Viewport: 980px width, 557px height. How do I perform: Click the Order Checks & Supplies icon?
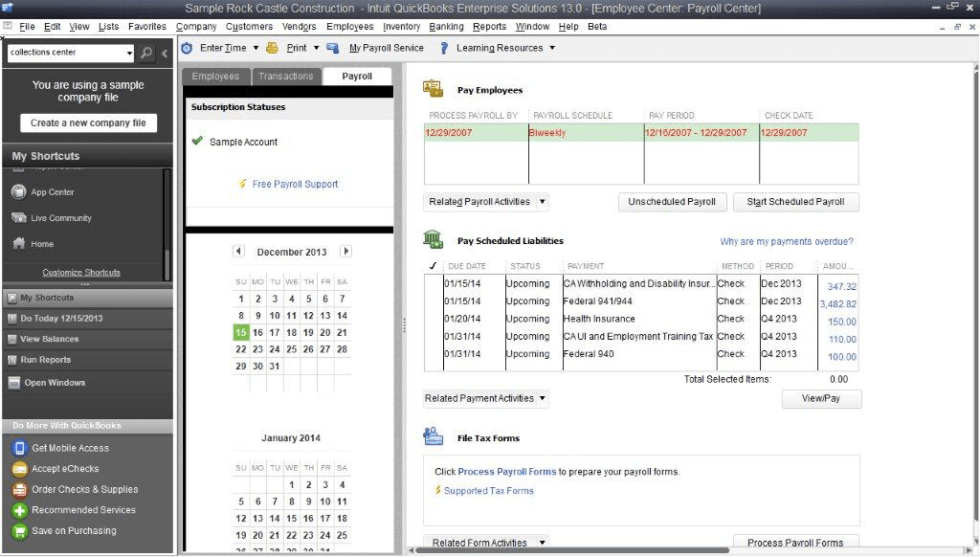pyautogui.click(x=19, y=489)
